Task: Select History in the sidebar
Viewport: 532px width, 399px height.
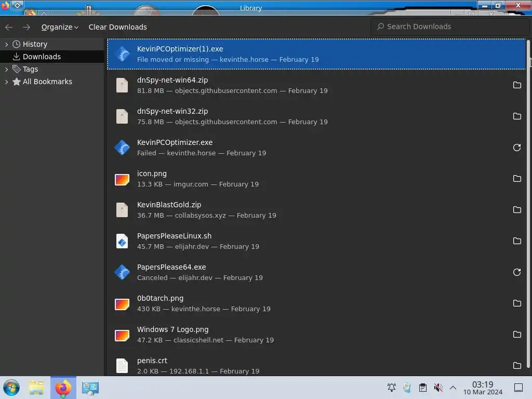Action: (x=35, y=45)
